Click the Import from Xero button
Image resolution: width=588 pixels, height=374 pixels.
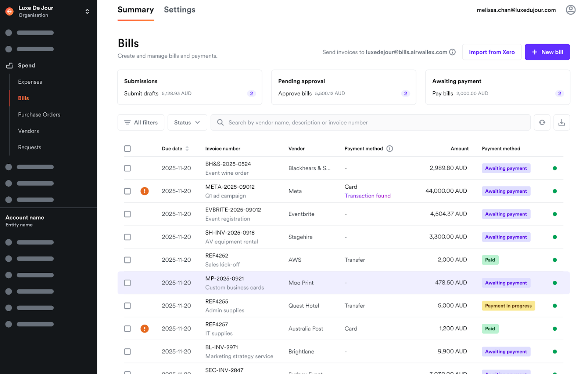click(x=491, y=52)
